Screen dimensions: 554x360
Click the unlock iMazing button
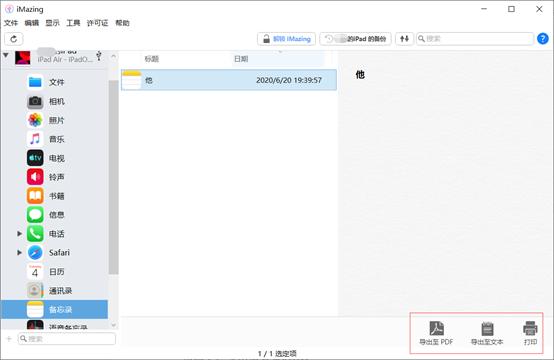click(x=287, y=39)
